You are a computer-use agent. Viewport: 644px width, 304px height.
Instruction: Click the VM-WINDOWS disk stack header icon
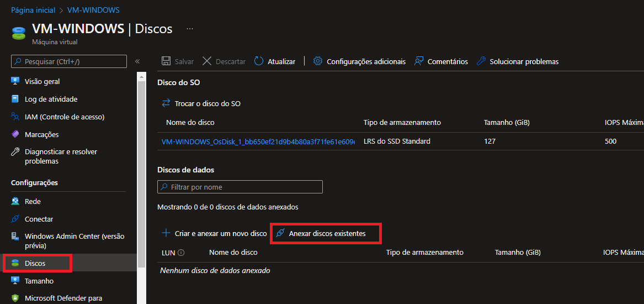pyautogui.click(x=18, y=33)
